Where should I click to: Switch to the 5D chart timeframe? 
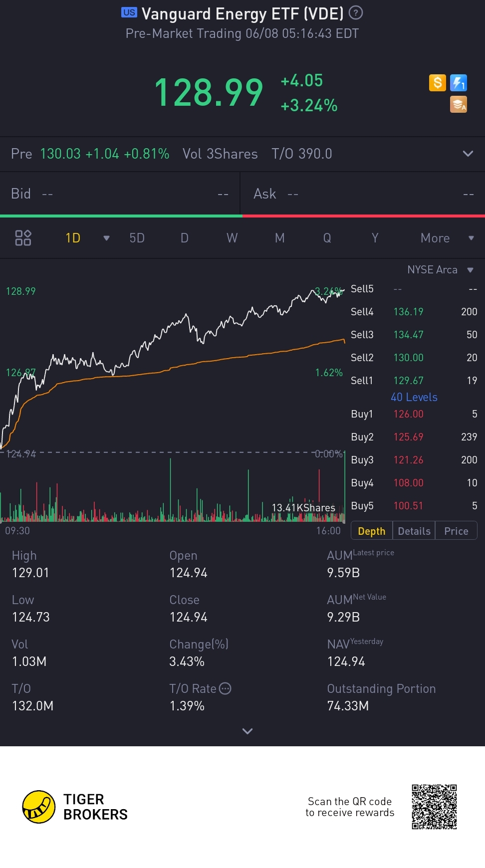pyautogui.click(x=137, y=238)
